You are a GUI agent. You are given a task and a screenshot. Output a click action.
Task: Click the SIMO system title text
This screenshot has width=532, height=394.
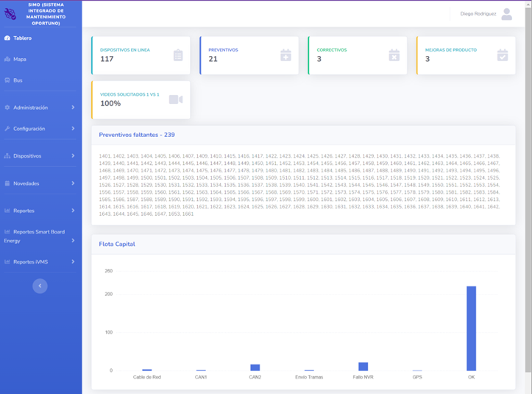(46, 14)
